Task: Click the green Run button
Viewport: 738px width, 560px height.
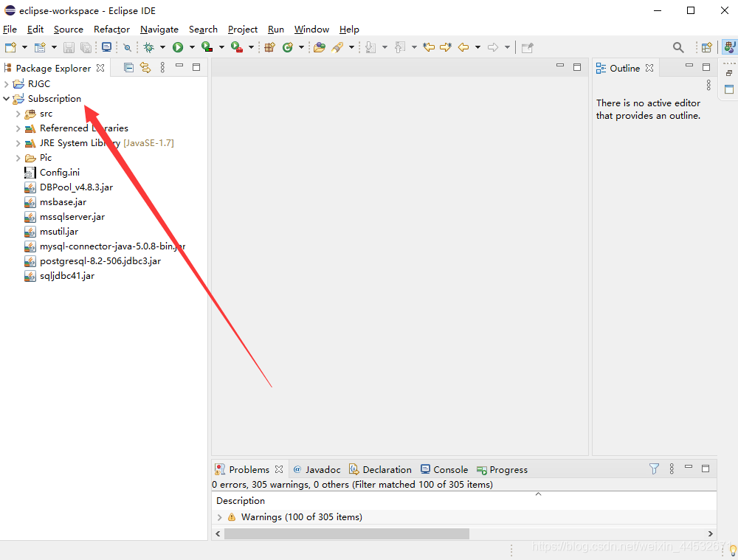Action: [x=178, y=47]
